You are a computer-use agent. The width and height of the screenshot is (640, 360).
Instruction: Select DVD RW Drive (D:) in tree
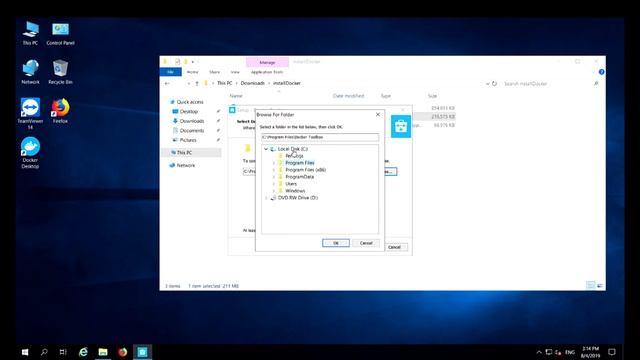(298, 198)
